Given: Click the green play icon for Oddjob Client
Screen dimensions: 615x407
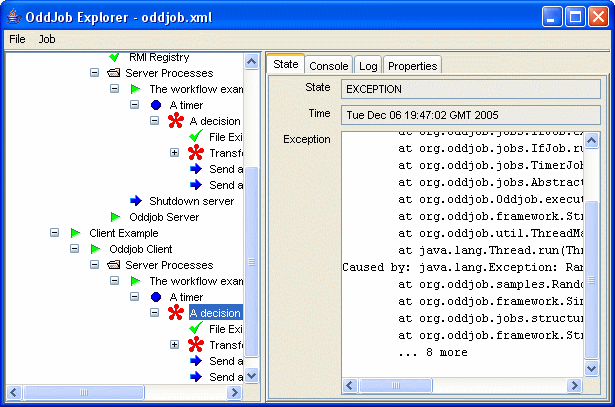Looking at the screenshot, I should [96, 249].
